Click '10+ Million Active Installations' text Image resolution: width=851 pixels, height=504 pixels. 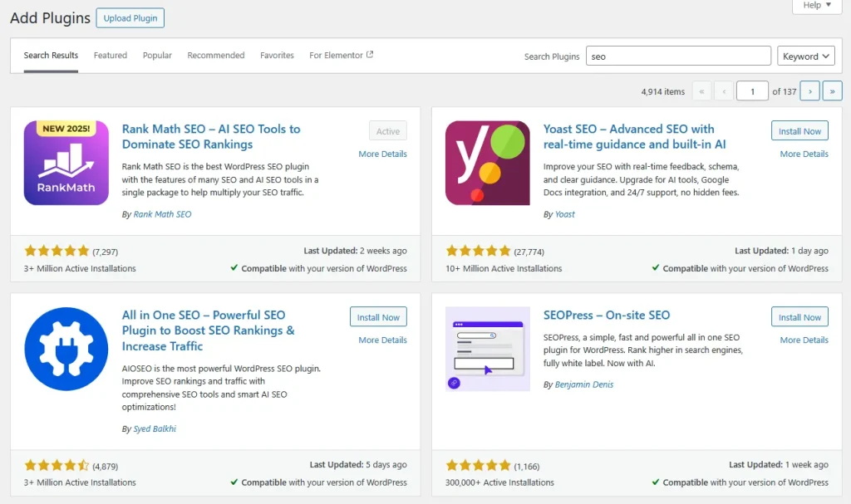[504, 268]
